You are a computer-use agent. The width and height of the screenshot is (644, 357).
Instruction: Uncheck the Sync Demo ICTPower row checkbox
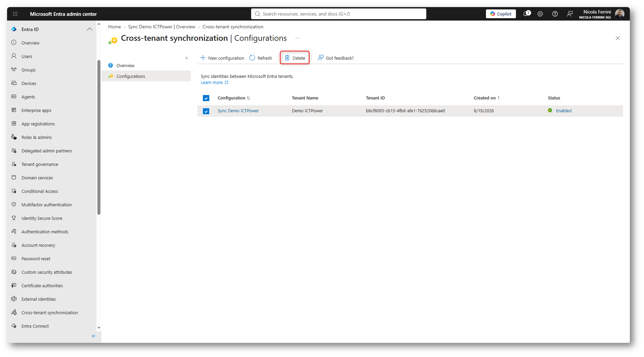(x=206, y=111)
